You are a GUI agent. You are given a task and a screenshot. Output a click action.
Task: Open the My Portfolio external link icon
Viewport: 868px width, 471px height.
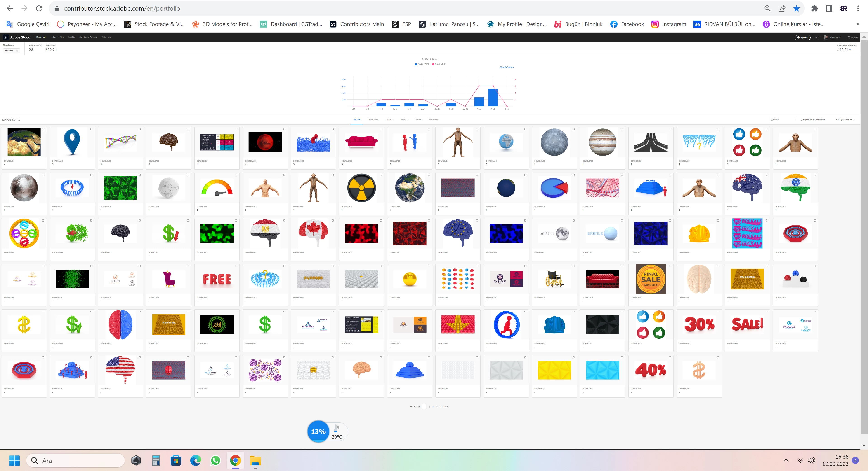pyautogui.click(x=19, y=119)
